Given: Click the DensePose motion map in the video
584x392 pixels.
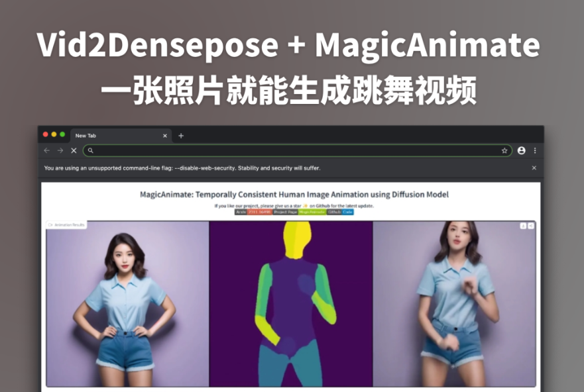Looking at the screenshot, I should pos(291,303).
